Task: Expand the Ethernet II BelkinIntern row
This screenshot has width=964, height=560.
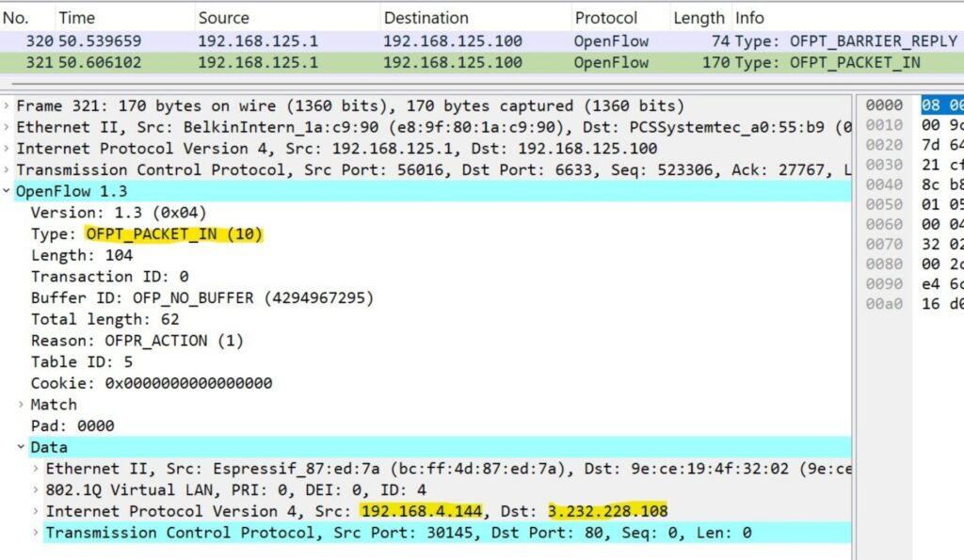Action: click(8, 128)
